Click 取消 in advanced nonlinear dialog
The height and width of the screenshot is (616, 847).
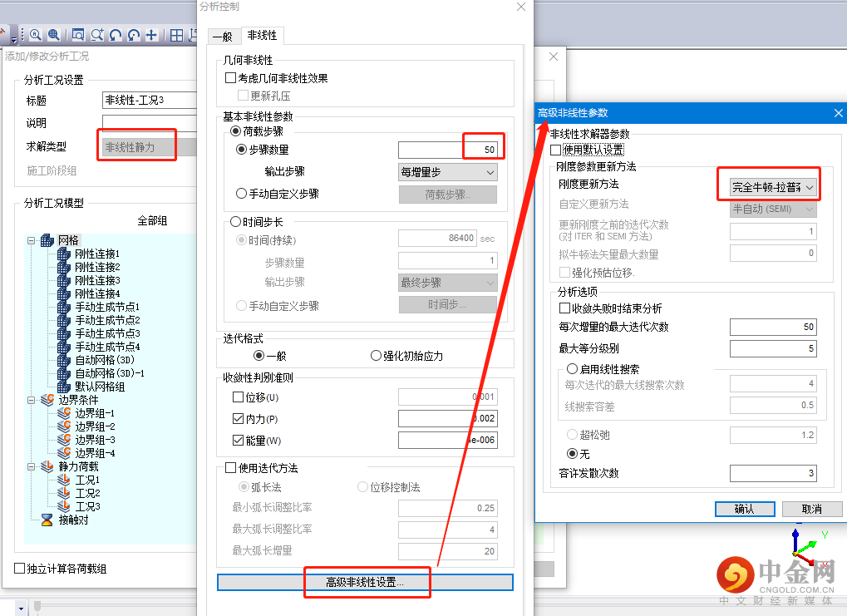point(812,509)
